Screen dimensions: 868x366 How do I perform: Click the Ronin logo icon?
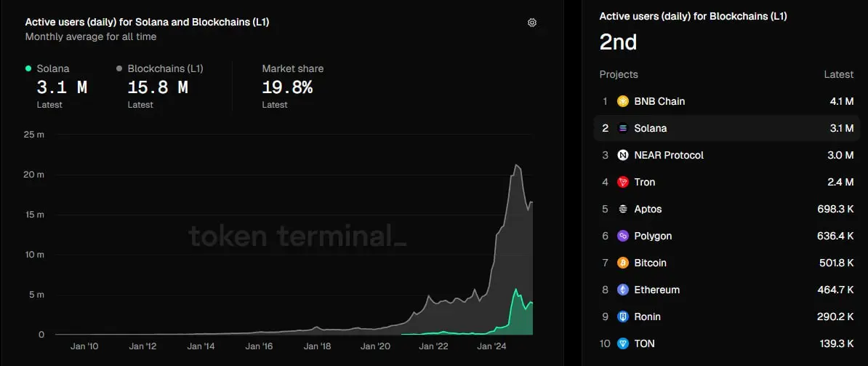point(623,317)
